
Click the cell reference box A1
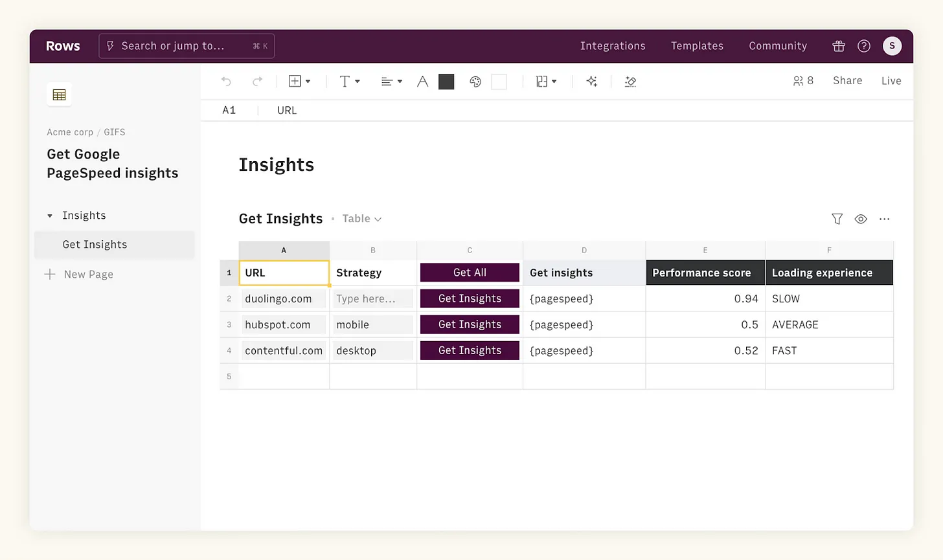click(x=229, y=110)
